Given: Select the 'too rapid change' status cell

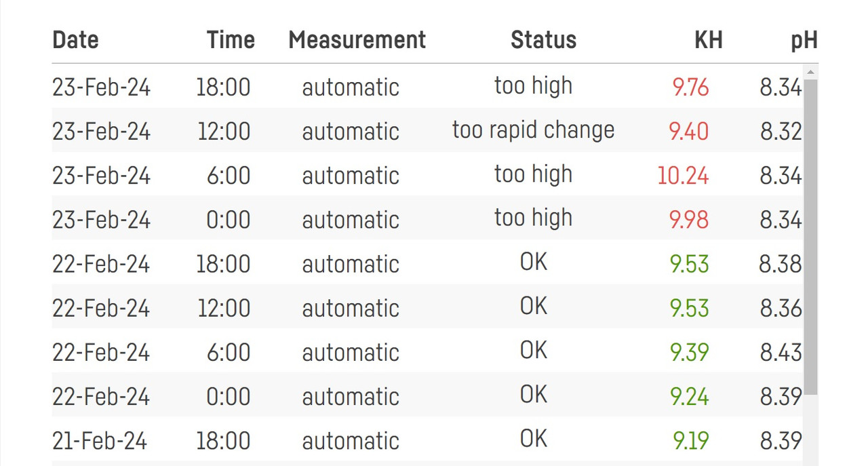Looking at the screenshot, I should click(534, 130).
